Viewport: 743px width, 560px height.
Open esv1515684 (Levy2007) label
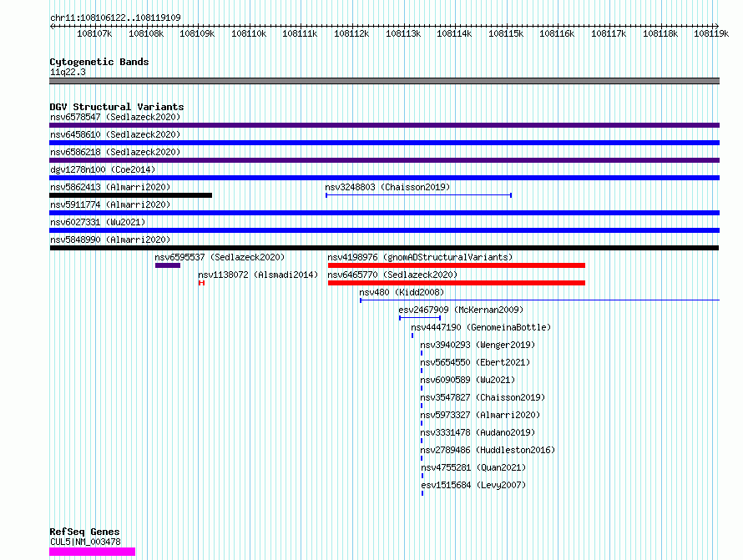[x=473, y=485]
